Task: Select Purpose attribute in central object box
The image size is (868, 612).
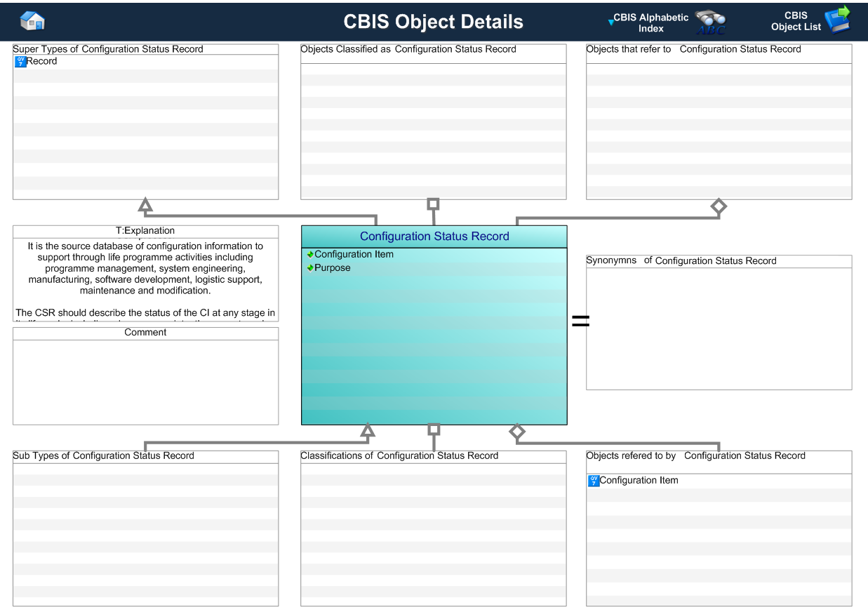Action: 333,268
